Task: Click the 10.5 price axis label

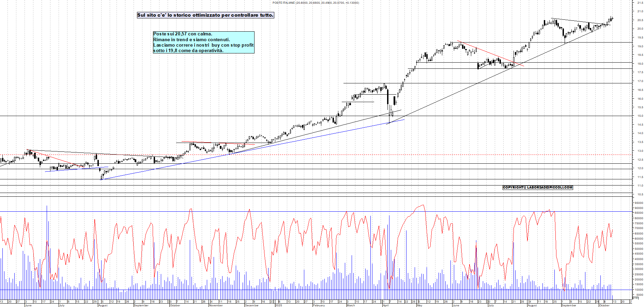Action: tap(640, 194)
